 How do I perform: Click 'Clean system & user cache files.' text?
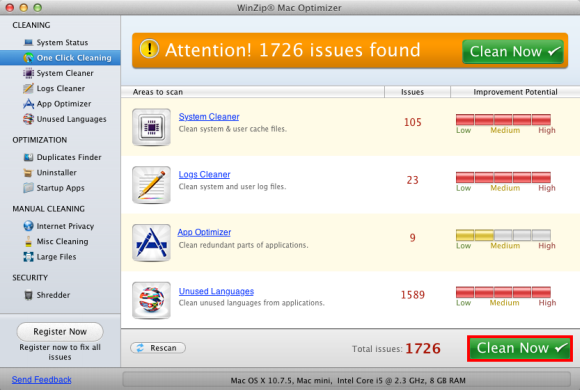[x=233, y=129]
